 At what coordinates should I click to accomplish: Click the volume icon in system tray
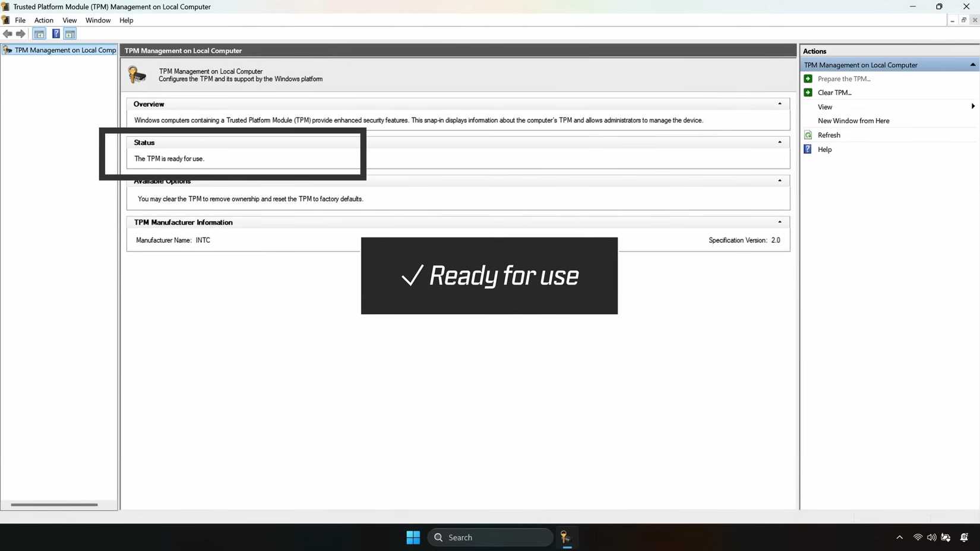point(931,537)
